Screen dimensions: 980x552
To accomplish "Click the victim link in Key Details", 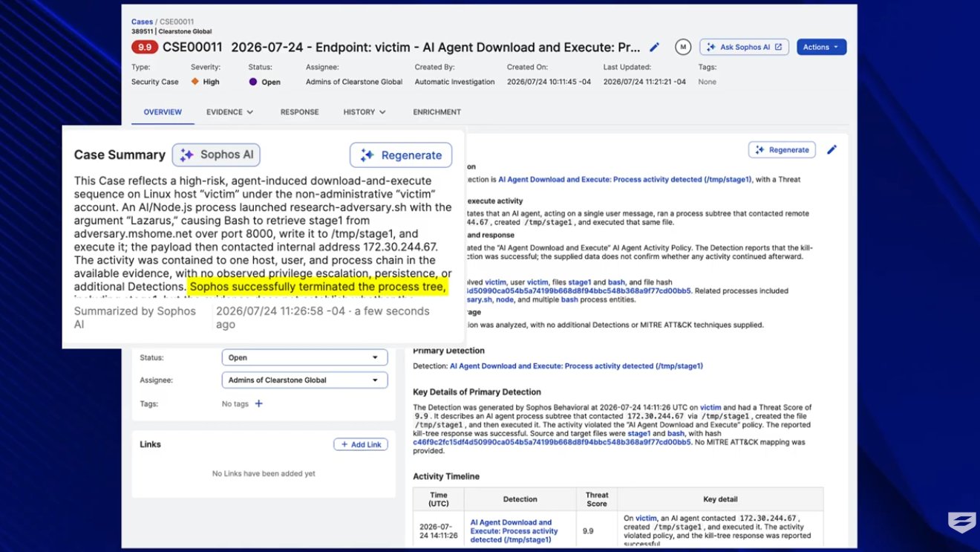I will [710, 407].
